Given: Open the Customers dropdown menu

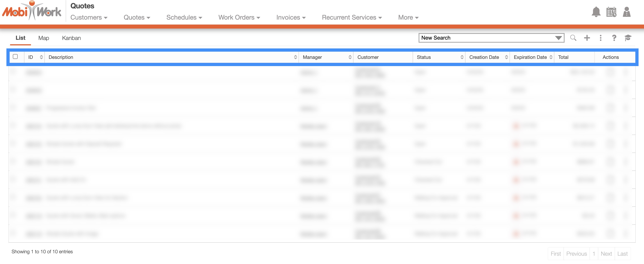Looking at the screenshot, I should [x=89, y=17].
